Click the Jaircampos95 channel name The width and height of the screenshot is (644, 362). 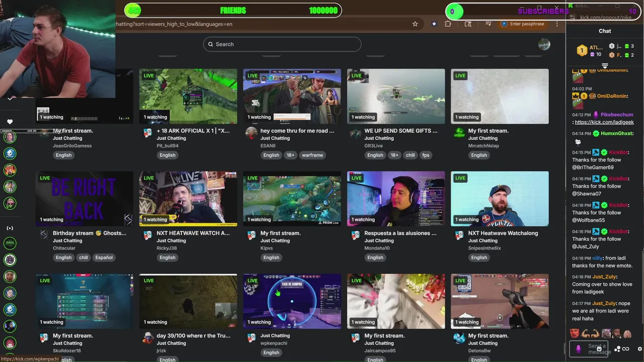point(380,351)
